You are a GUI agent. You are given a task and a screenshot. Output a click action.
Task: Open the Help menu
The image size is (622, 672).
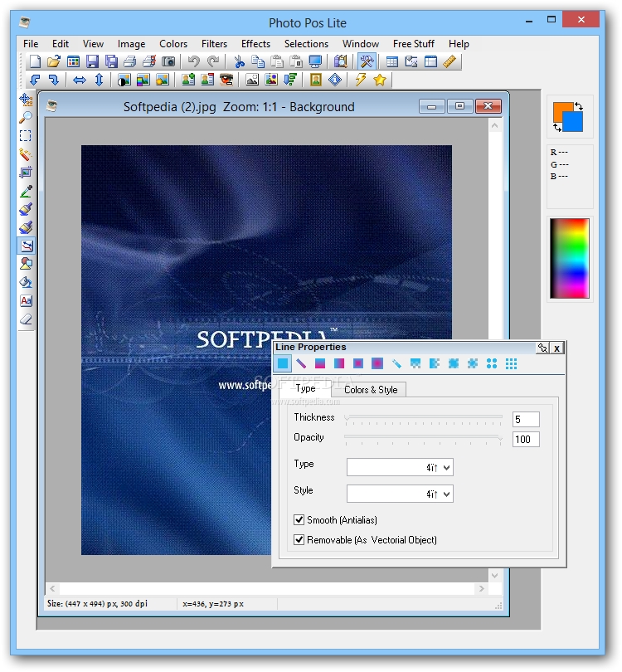click(x=459, y=44)
